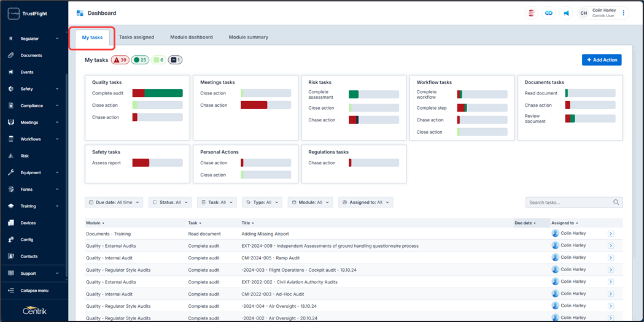Click Safety tasks Assess report progress bar
This screenshot has width=644, height=322.
(x=157, y=163)
